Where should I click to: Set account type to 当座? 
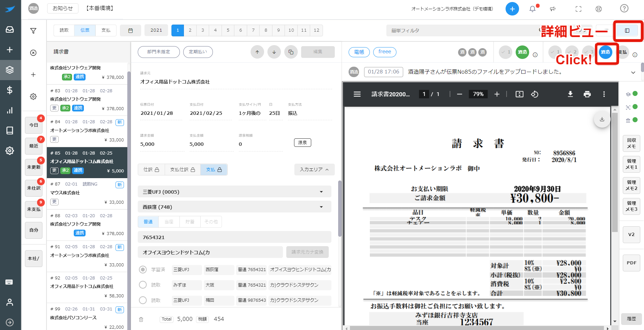[x=169, y=222]
